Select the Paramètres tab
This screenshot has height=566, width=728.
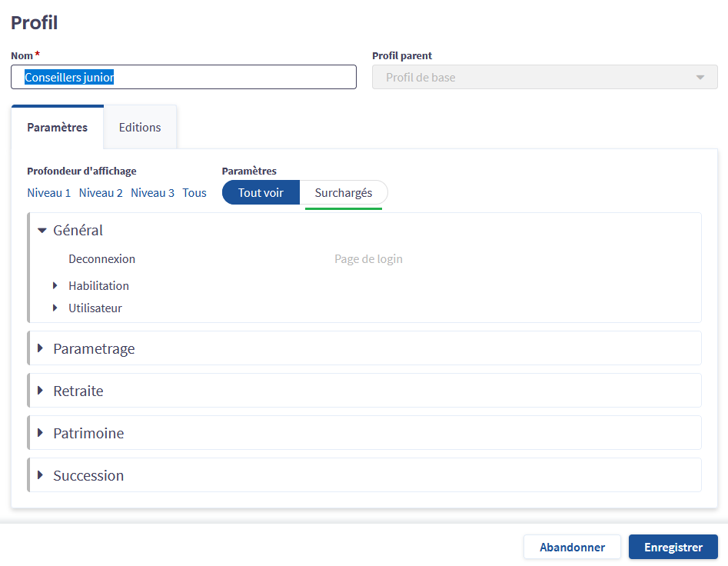57,128
